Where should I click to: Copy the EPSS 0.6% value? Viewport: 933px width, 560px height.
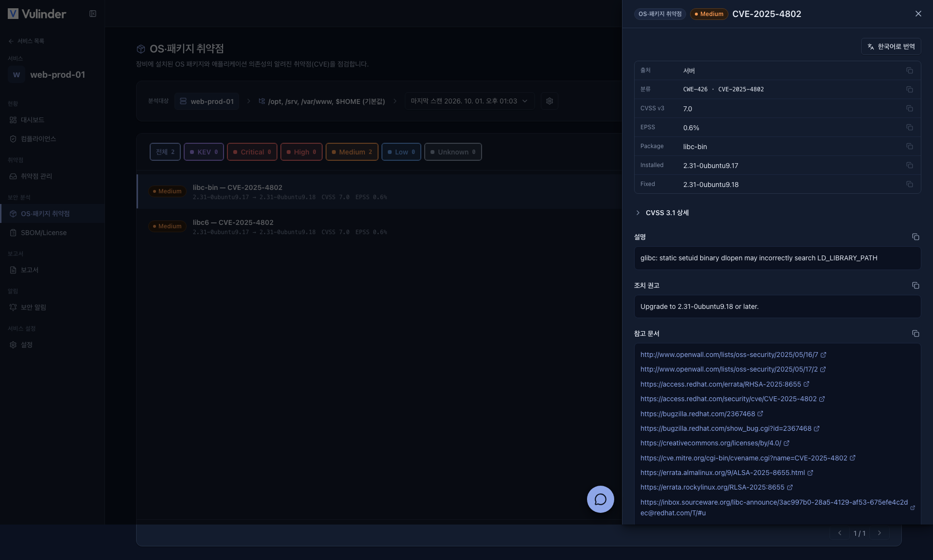pos(909,127)
